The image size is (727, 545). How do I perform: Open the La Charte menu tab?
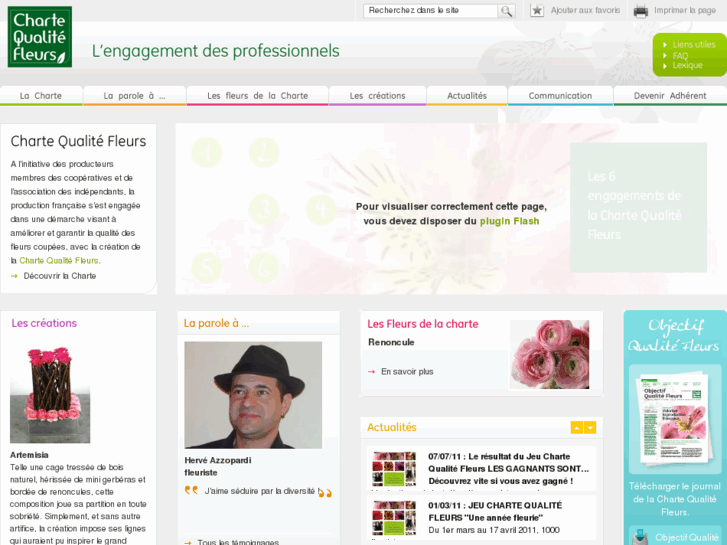point(41,96)
